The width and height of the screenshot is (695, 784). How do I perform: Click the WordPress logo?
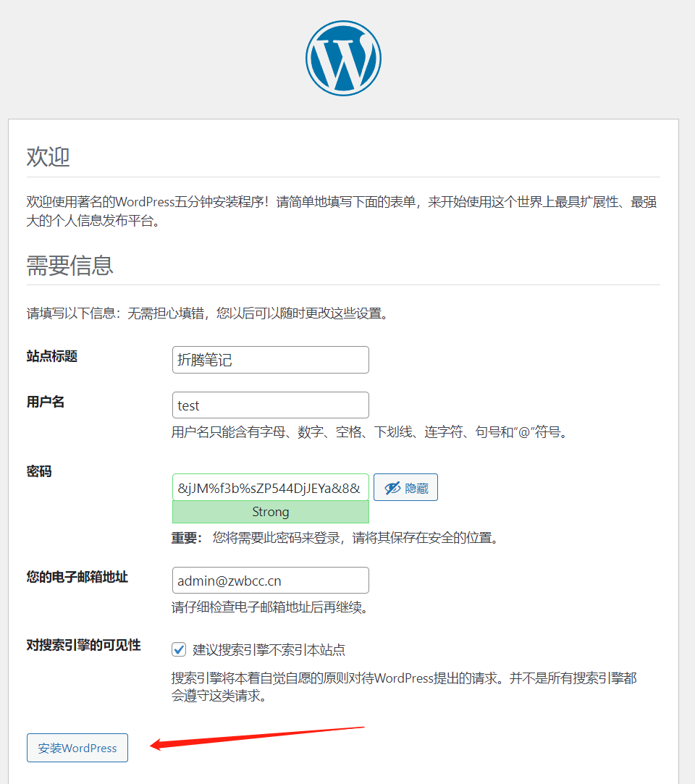point(343,58)
